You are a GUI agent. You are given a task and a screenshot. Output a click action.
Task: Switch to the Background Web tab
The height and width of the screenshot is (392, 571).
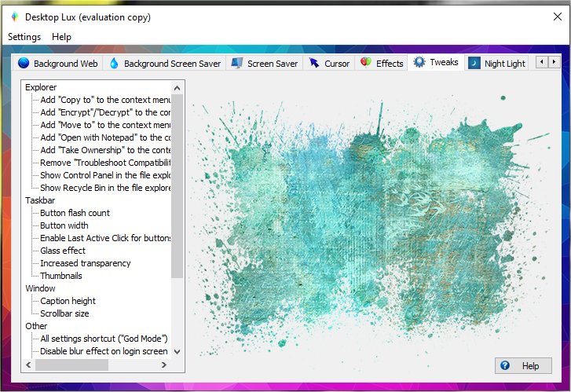pyautogui.click(x=57, y=64)
